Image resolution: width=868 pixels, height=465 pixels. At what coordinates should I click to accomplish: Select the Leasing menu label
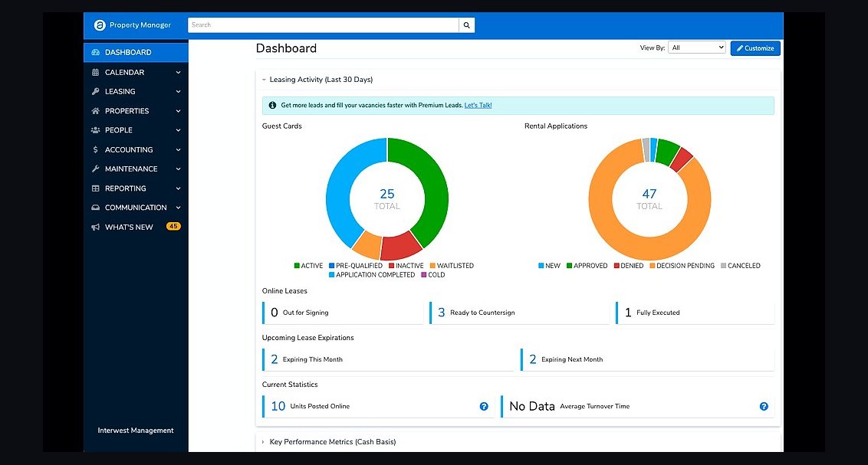point(120,92)
